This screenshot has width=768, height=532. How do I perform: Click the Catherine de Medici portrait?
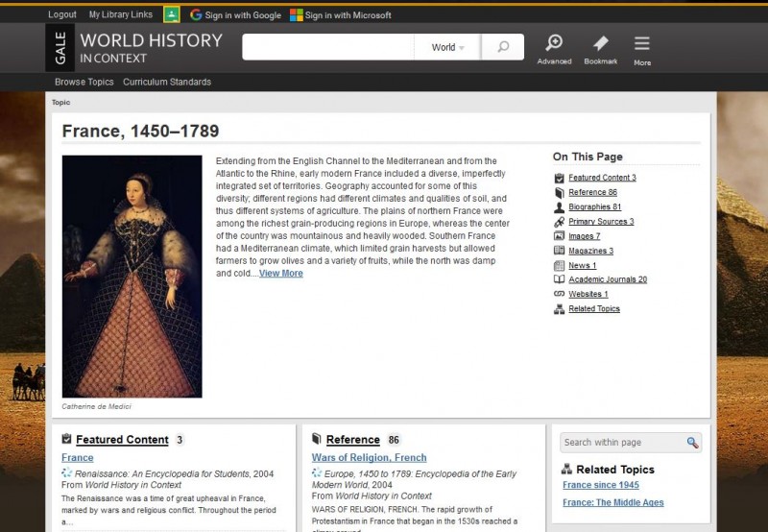[x=132, y=277]
